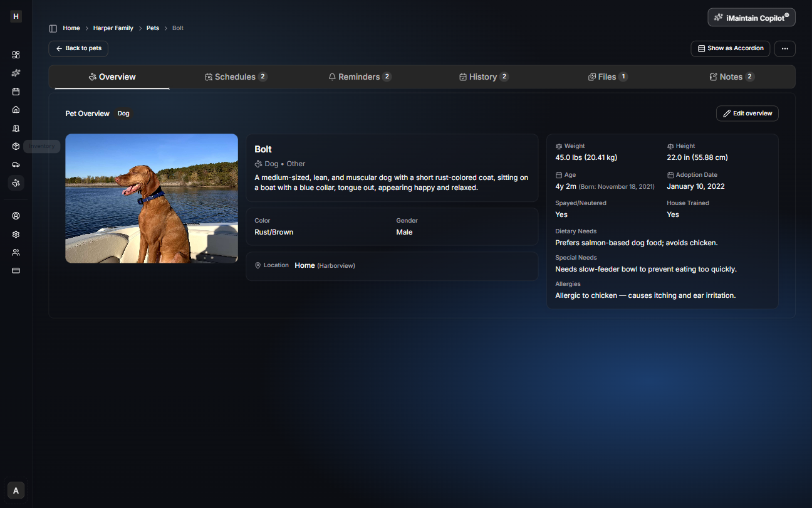This screenshot has height=508, width=812.
Task: Open the calendar icon in sidebar
Action: click(16, 92)
